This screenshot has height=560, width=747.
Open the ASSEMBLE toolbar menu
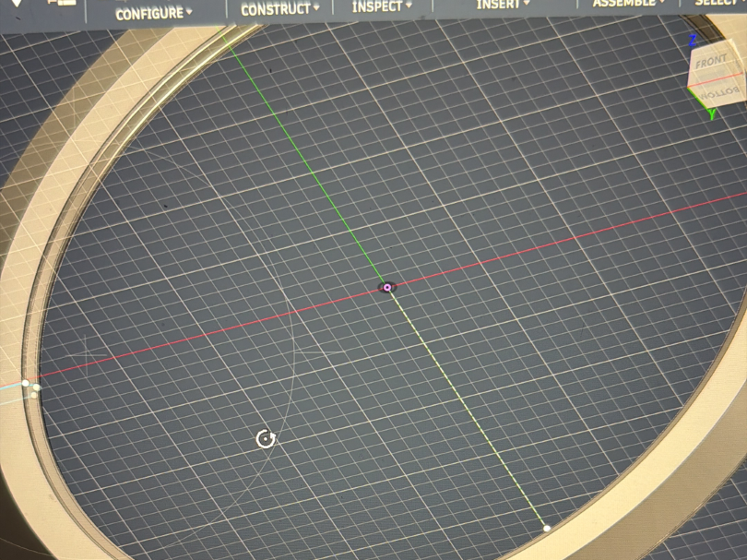pyautogui.click(x=628, y=4)
